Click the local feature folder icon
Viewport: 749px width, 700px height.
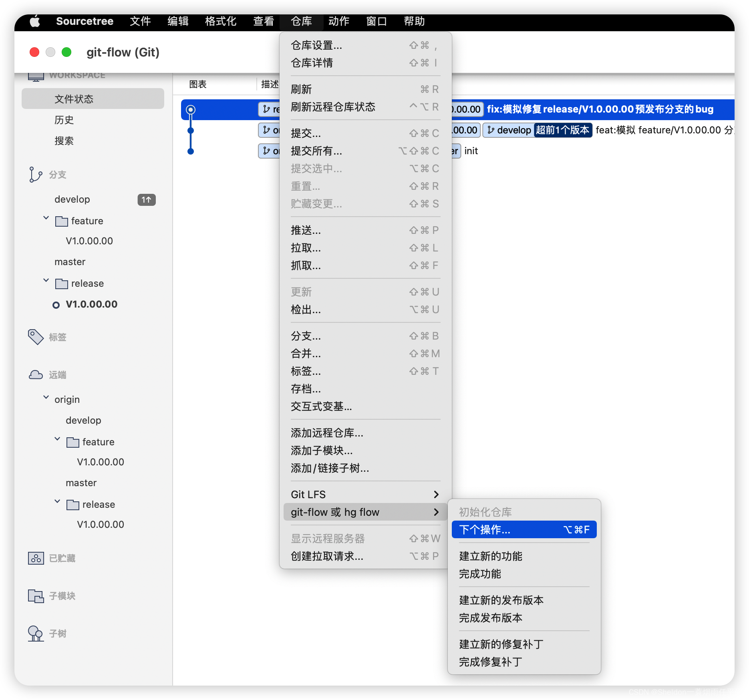tap(62, 221)
